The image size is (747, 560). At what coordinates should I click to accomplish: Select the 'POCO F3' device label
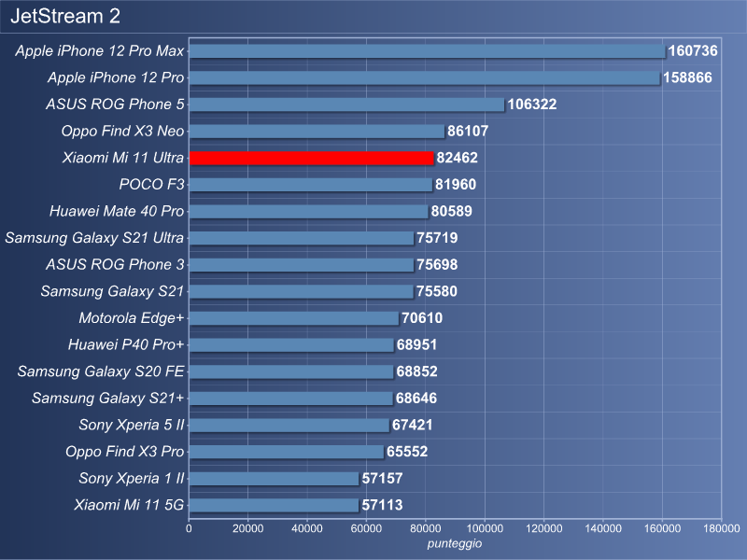(x=151, y=184)
